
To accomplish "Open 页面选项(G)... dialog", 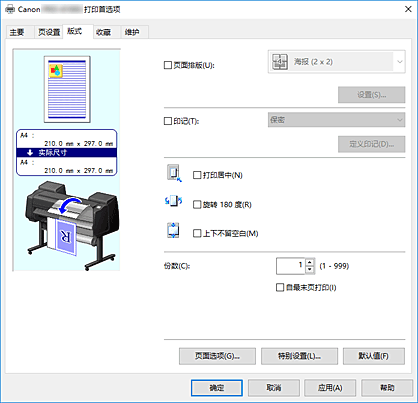I will (x=217, y=356).
